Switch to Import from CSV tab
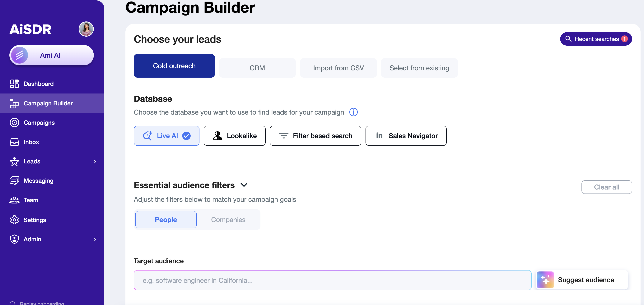 click(338, 68)
